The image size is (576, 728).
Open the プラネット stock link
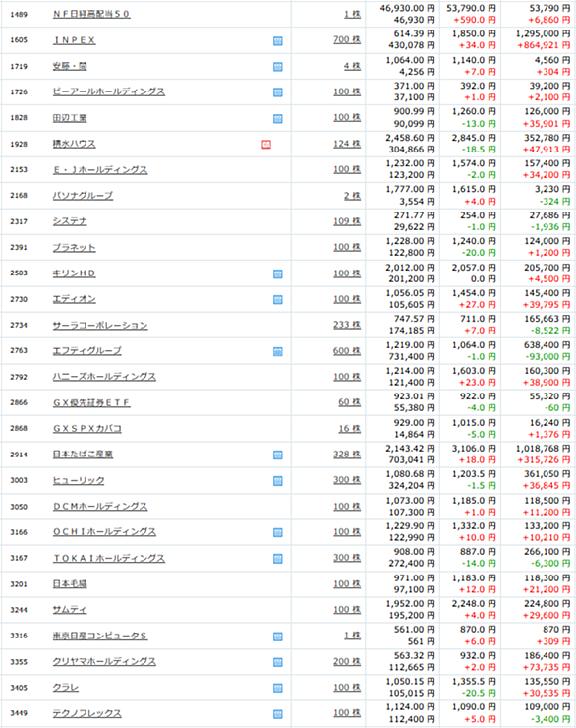tap(74, 248)
